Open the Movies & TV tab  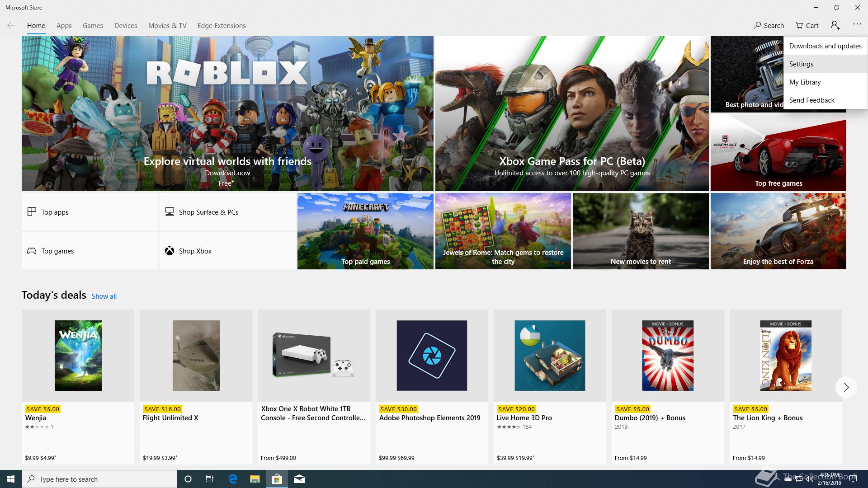click(167, 26)
